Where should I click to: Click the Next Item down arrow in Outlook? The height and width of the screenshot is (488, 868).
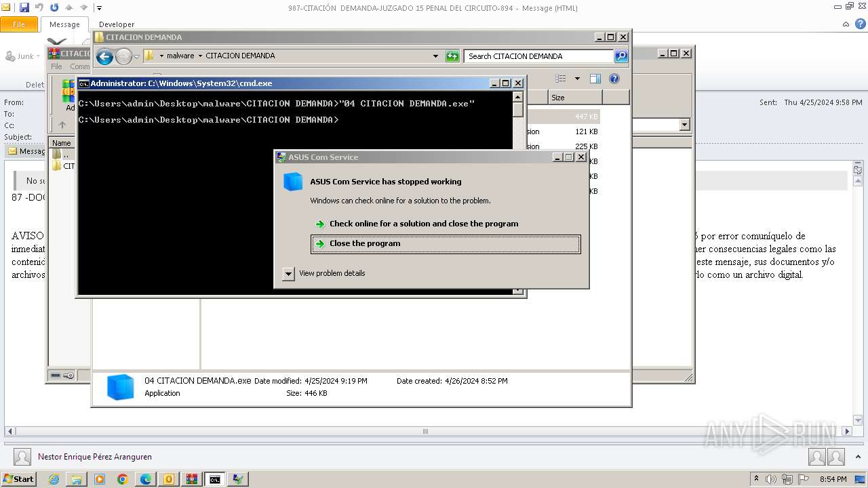pyautogui.click(x=84, y=8)
